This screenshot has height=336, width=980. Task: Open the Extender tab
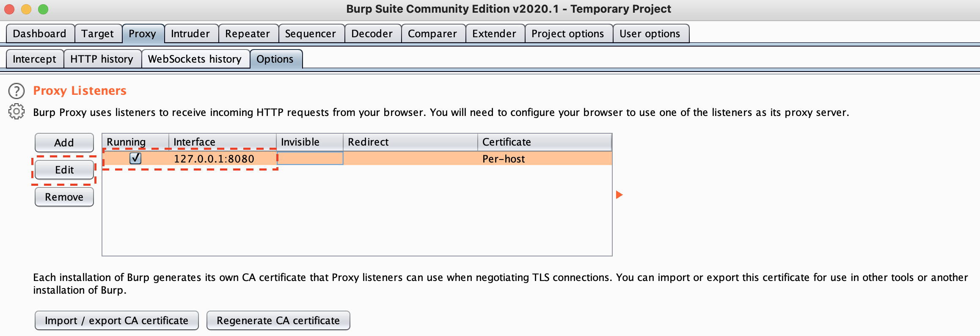tap(494, 33)
